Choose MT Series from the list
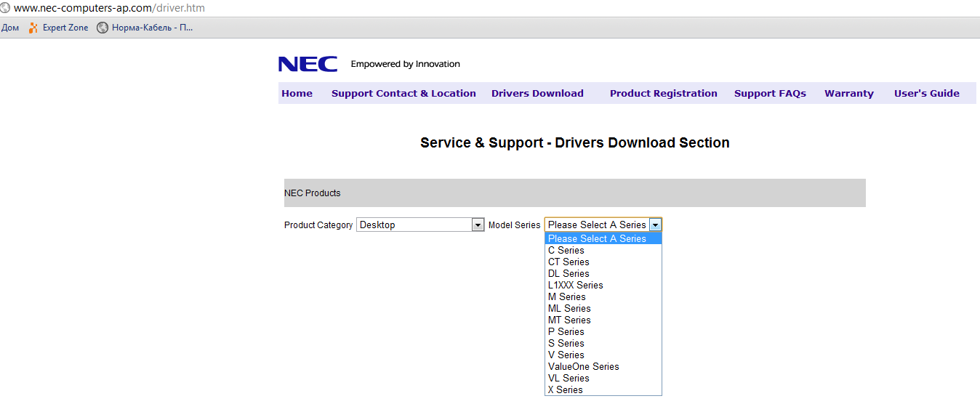This screenshot has height=412, width=980. 603,320
